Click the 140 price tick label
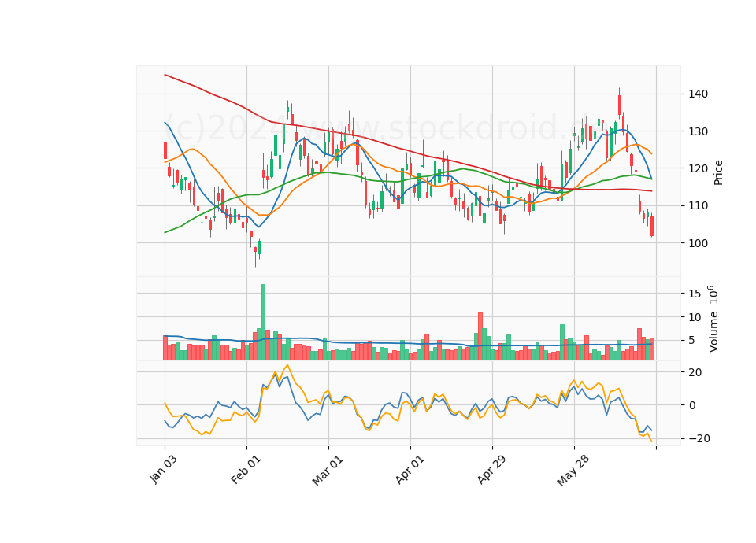Screen dimensions: 756x543 click(699, 94)
